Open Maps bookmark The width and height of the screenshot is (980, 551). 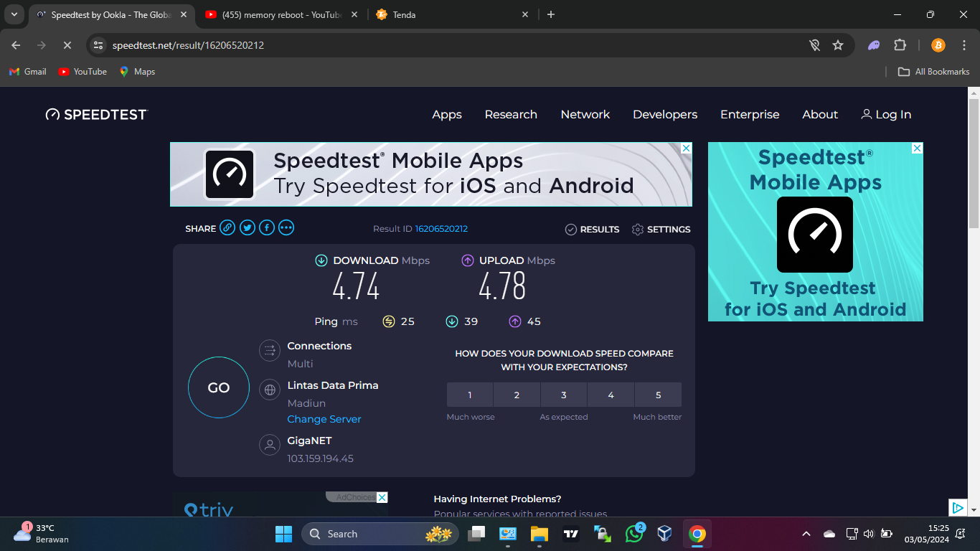click(x=137, y=72)
